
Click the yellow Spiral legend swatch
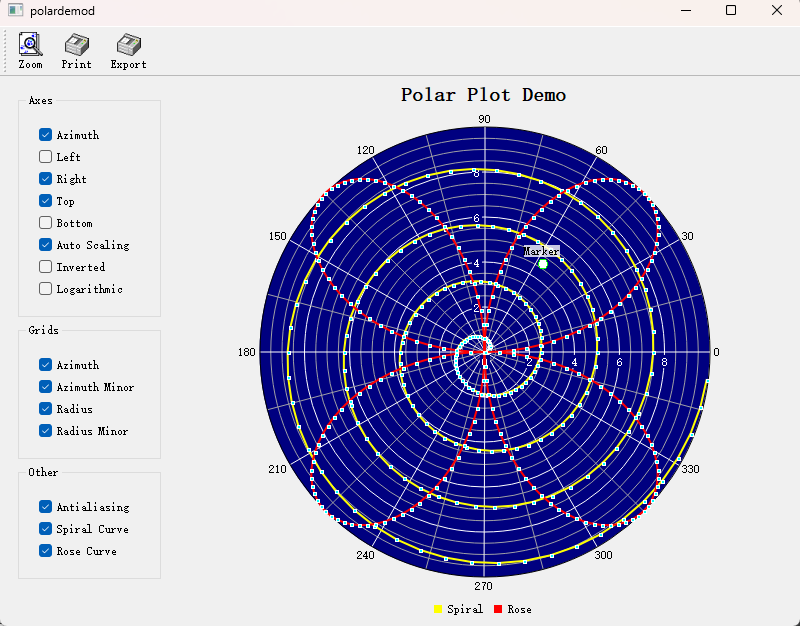click(437, 608)
